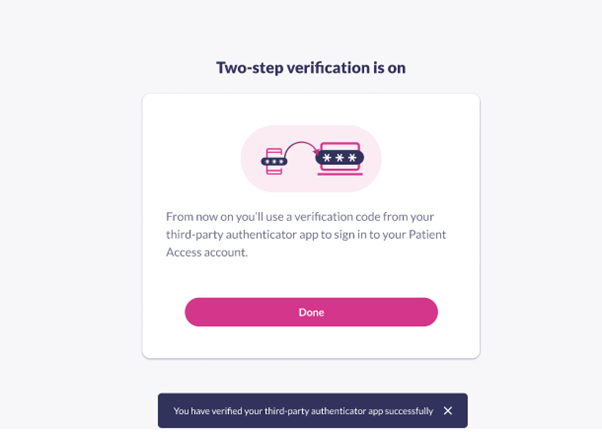Click the pink Done button
The width and height of the screenshot is (602, 432).
tap(311, 312)
